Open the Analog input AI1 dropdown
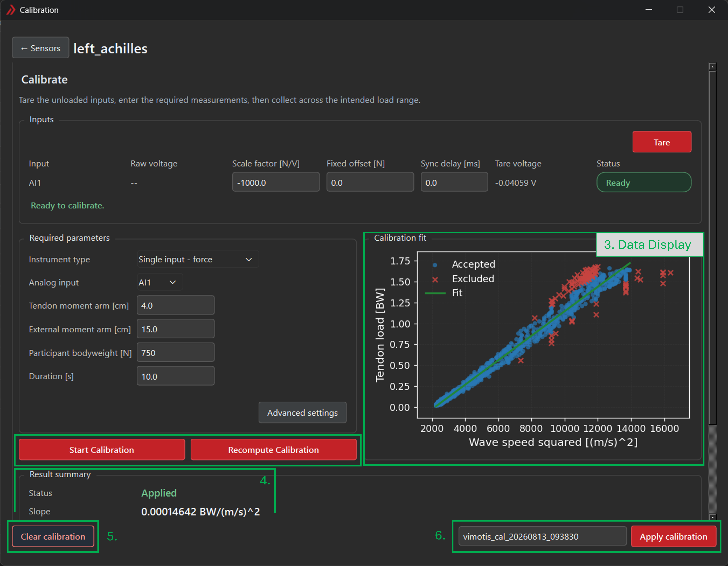Screen dimensions: 728x566 coord(160,282)
